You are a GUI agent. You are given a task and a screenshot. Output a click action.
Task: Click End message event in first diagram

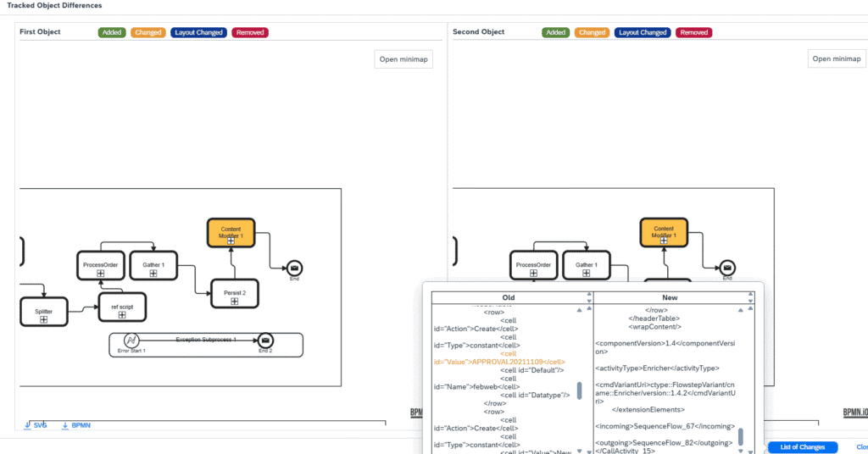(294, 269)
